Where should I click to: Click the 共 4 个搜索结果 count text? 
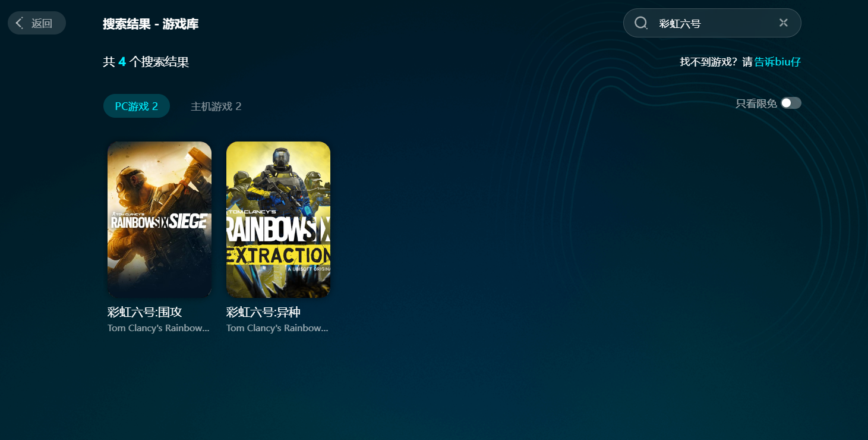146,62
